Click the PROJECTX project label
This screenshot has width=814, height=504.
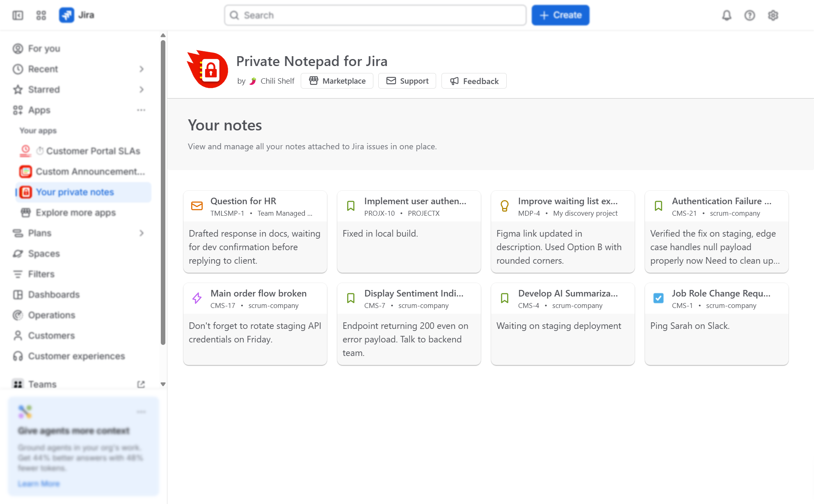click(x=424, y=213)
